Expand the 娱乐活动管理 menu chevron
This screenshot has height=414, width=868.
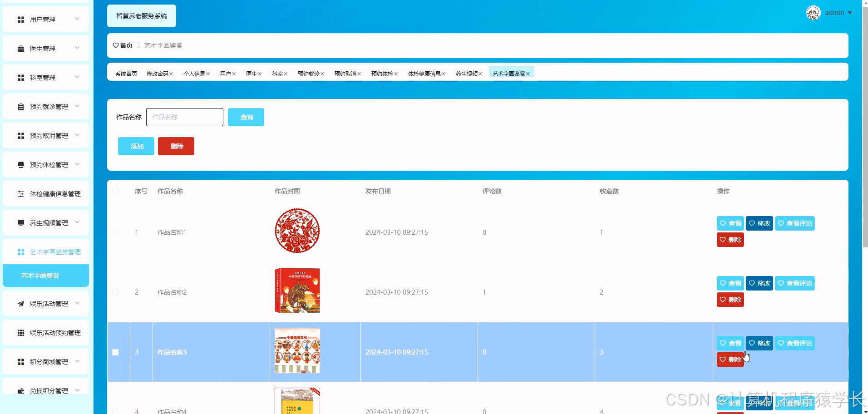tap(77, 303)
